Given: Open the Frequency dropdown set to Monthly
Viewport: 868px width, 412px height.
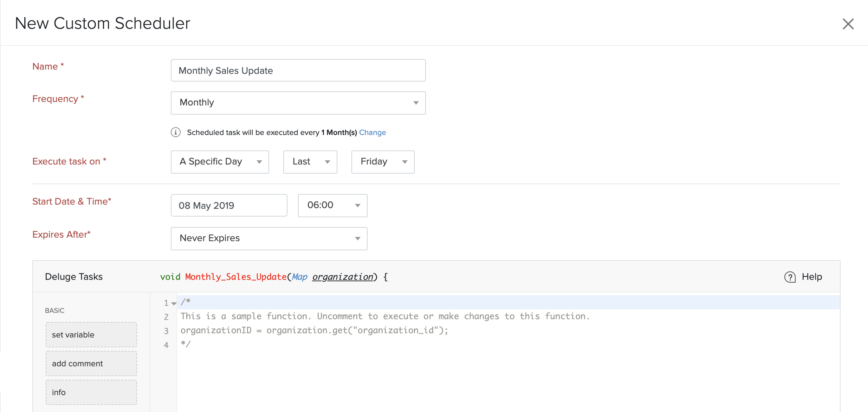Looking at the screenshot, I should point(298,103).
